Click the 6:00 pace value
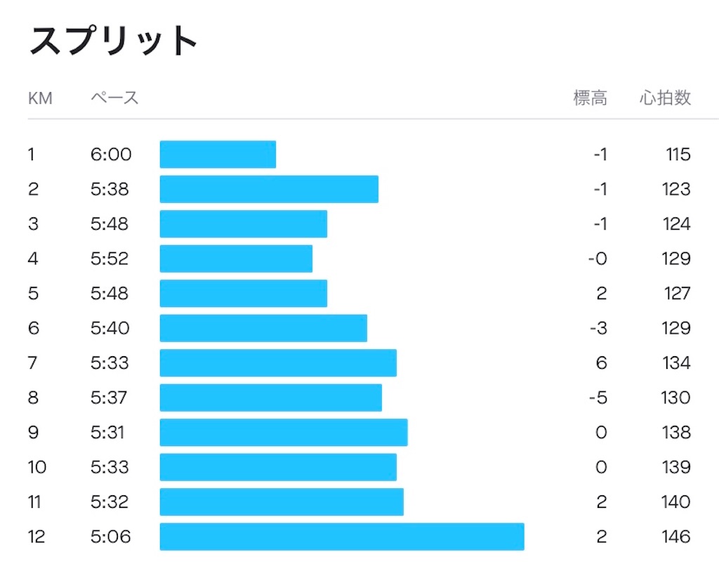Screen dimensions: 719x588 tap(111, 154)
